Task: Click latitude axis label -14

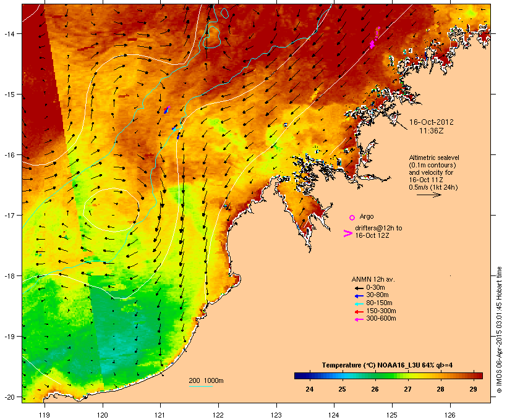Action: [x=8, y=34]
